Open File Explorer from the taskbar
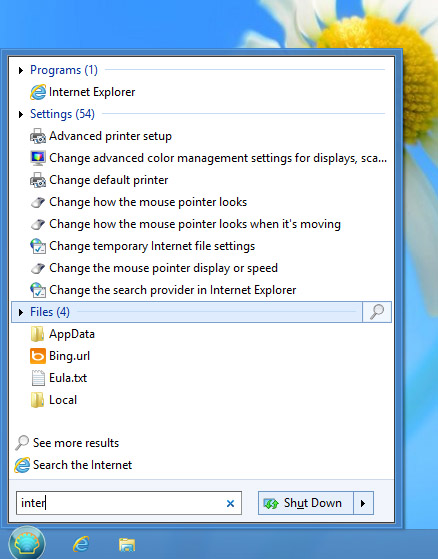 pos(127,545)
